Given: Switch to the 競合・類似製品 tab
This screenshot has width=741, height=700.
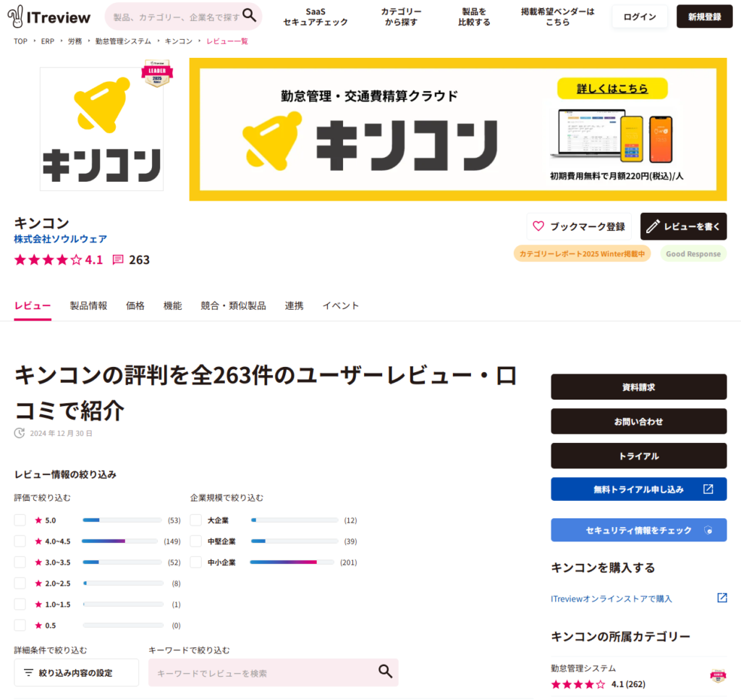Looking at the screenshot, I should click(234, 305).
